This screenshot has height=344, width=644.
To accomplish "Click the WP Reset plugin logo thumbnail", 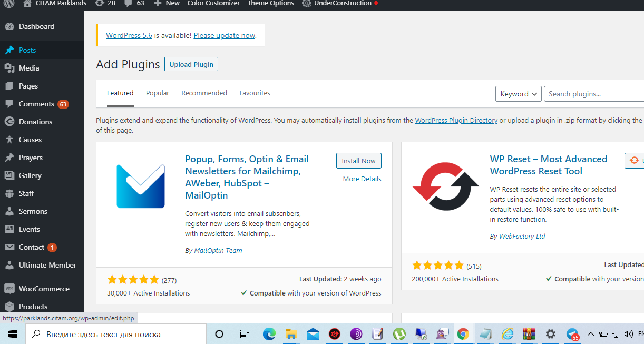I will coord(445,186).
